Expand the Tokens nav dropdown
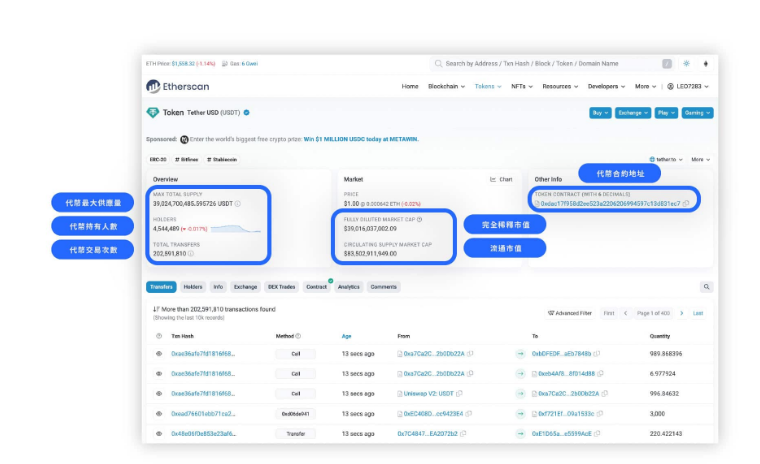760x464 pixels. click(x=488, y=86)
